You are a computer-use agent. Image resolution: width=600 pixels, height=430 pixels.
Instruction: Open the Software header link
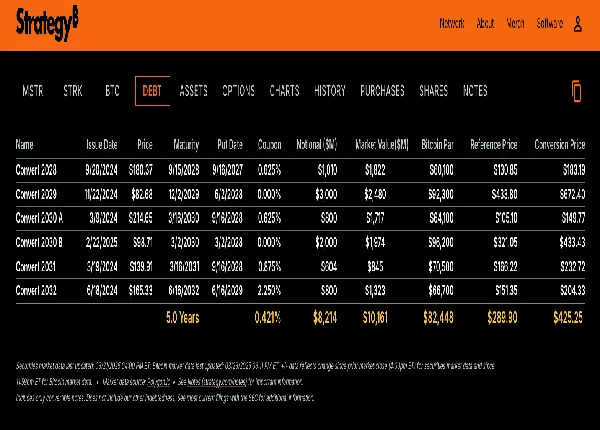[x=549, y=24]
